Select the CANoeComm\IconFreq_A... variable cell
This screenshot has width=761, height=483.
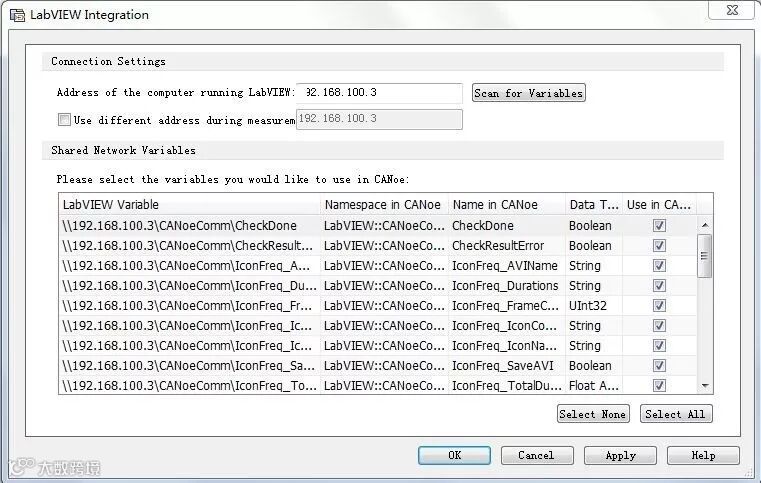point(189,266)
